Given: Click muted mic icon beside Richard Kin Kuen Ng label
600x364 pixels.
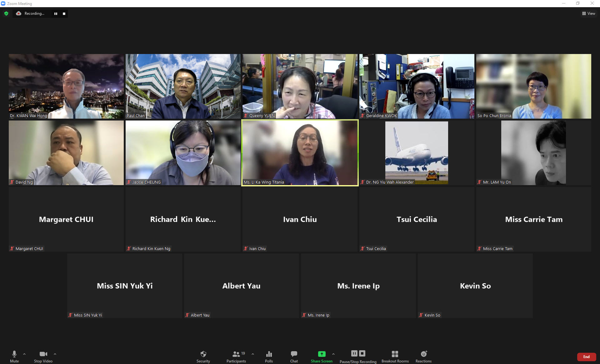Looking at the screenshot, I should (129, 248).
